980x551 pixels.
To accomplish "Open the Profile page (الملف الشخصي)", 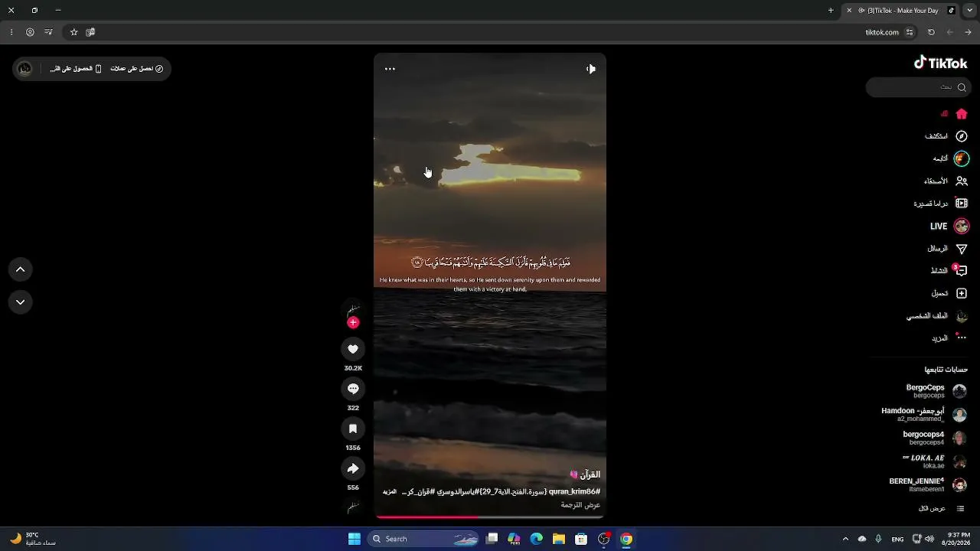I will pos(937,316).
